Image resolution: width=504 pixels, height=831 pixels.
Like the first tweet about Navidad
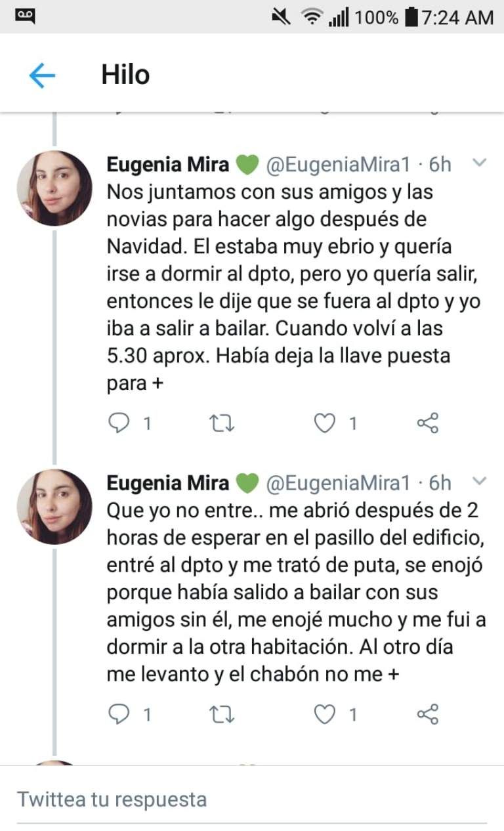point(324,423)
